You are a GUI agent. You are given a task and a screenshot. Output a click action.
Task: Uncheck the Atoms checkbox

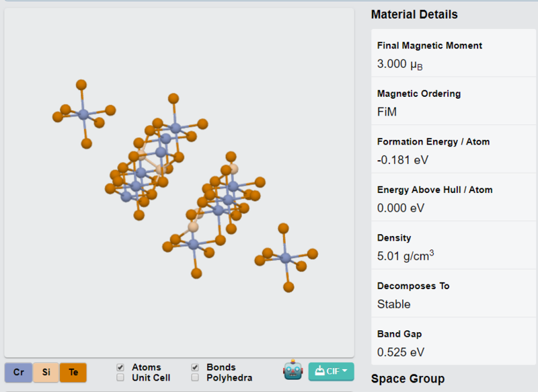click(x=120, y=367)
